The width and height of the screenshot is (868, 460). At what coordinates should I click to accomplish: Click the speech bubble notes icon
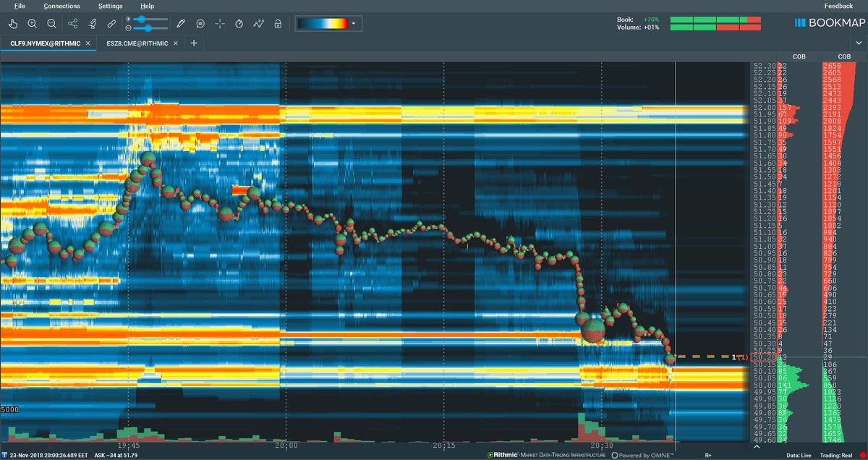[x=200, y=24]
